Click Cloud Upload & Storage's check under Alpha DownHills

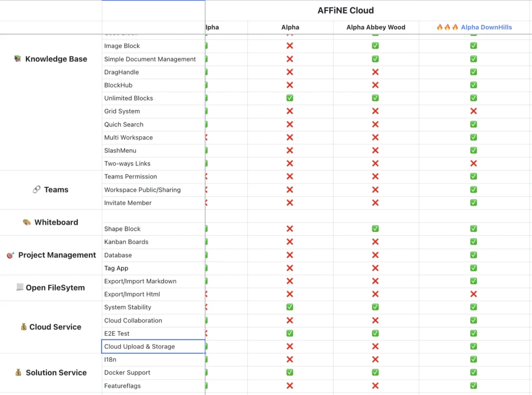coord(473,346)
